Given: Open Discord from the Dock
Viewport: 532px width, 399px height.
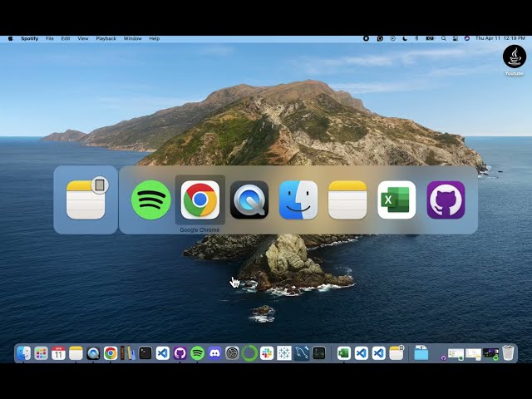Looking at the screenshot, I should [x=214, y=353].
